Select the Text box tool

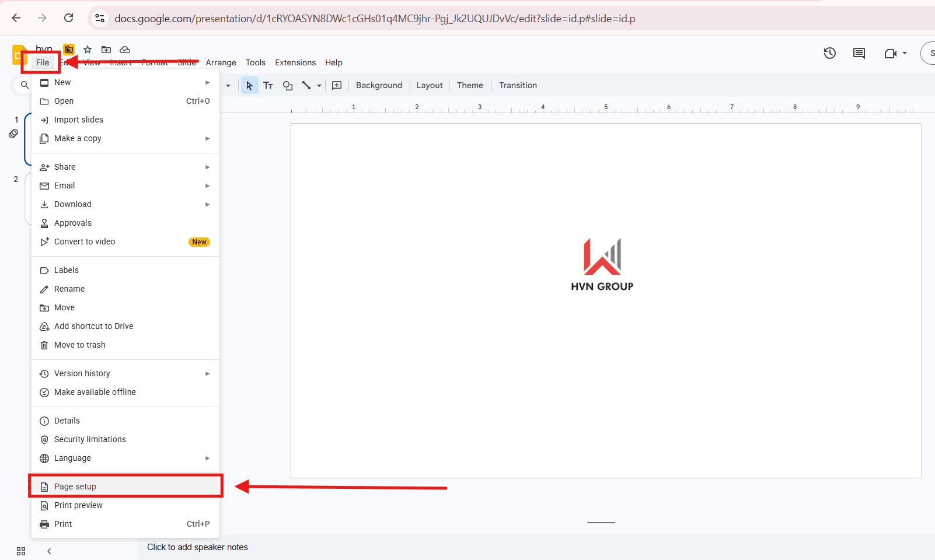tap(268, 85)
